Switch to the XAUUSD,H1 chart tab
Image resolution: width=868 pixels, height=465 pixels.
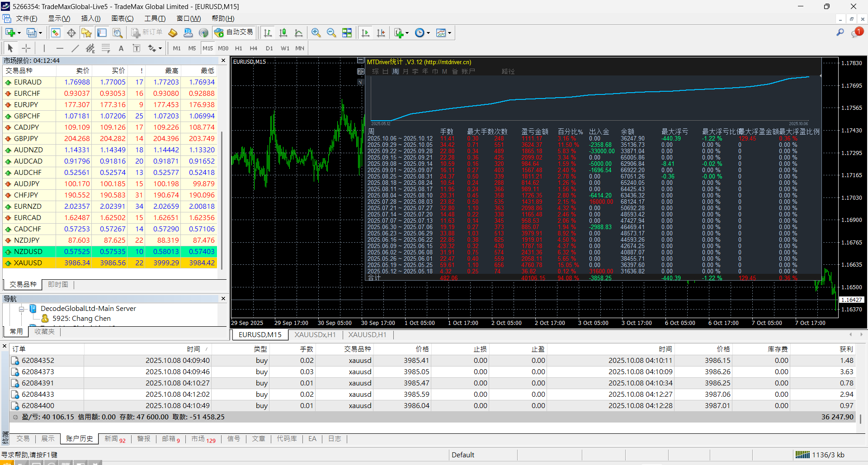367,335
